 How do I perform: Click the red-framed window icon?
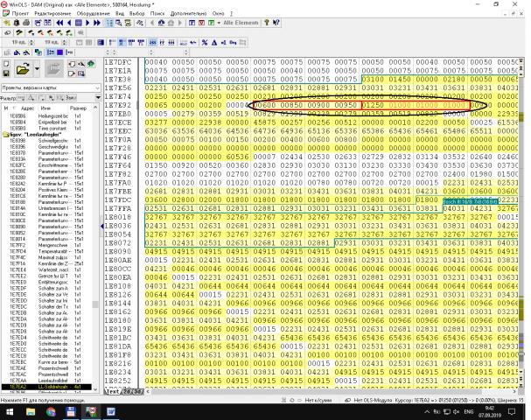[201, 23]
